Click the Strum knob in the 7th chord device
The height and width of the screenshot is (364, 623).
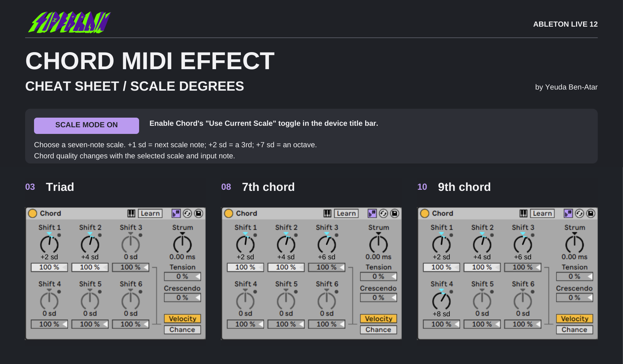(378, 243)
